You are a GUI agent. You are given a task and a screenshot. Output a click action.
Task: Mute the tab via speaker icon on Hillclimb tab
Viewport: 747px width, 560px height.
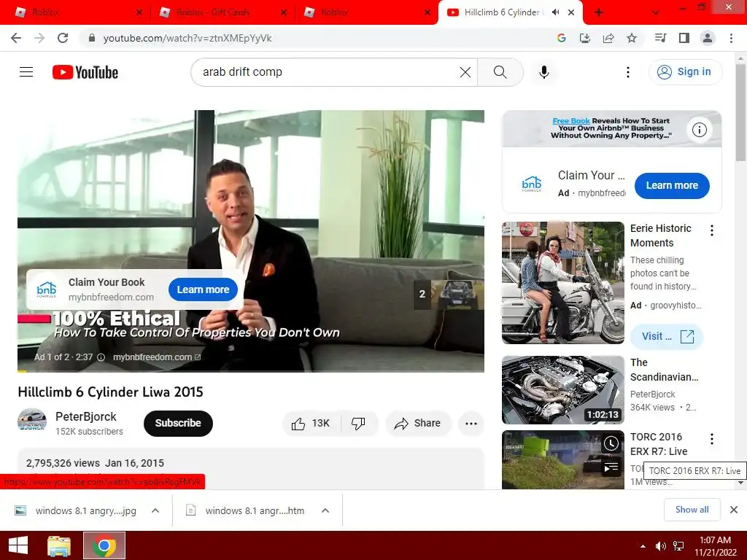555,12
